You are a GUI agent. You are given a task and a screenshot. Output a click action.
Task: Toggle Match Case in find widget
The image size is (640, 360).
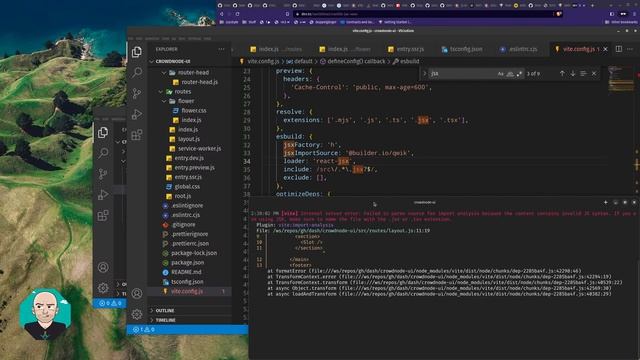click(x=500, y=74)
